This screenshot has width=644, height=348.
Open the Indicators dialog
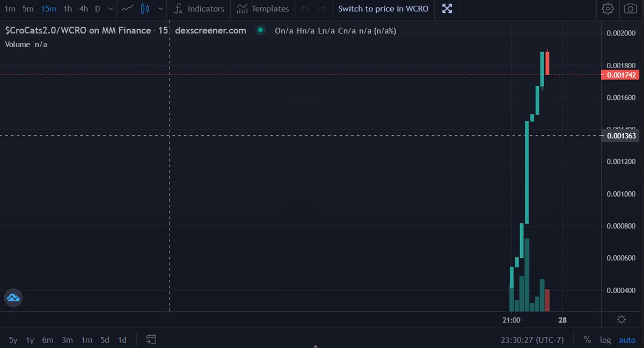200,9
